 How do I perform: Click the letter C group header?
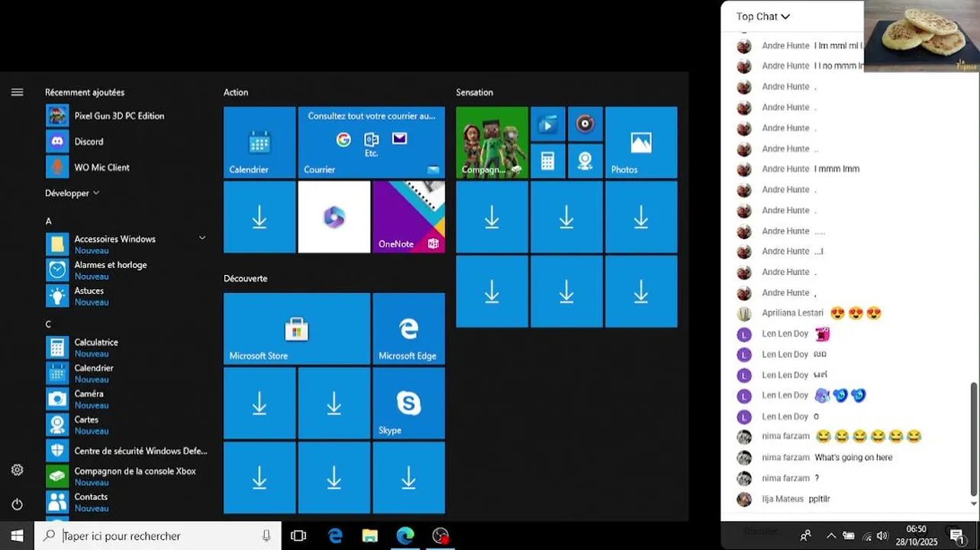tap(48, 324)
